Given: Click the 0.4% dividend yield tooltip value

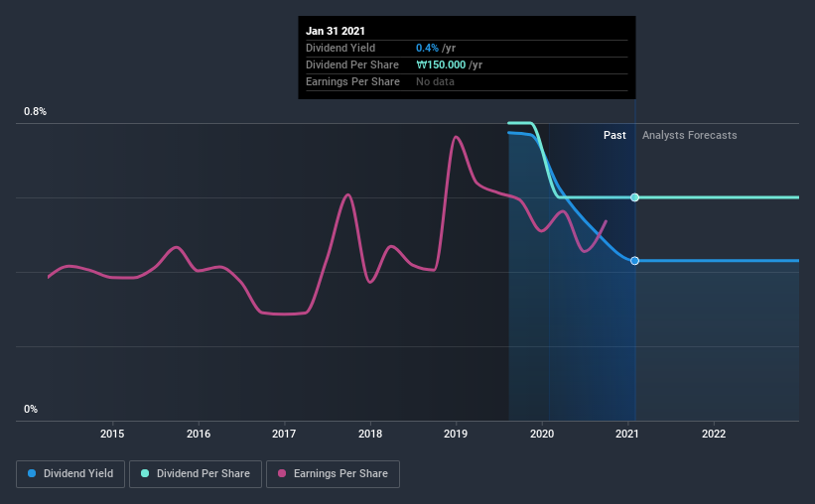Looking at the screenshot, I should tap(427, 48).
